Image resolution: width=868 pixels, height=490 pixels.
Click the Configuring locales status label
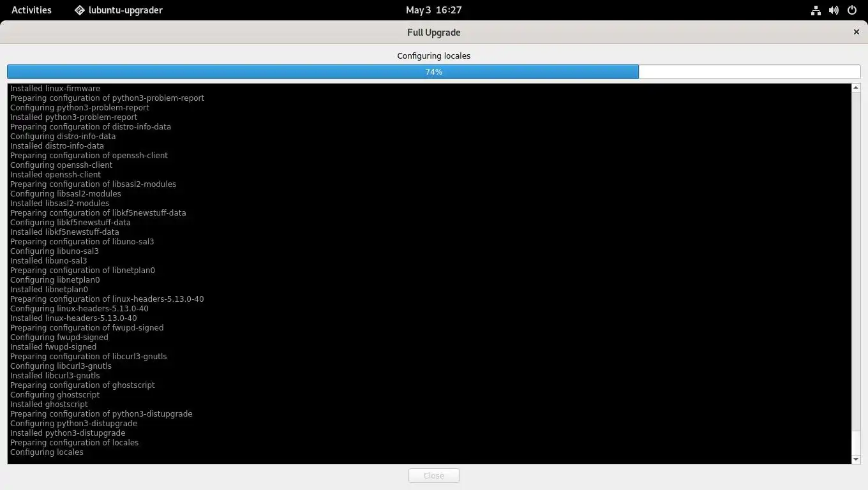(434, 56)
